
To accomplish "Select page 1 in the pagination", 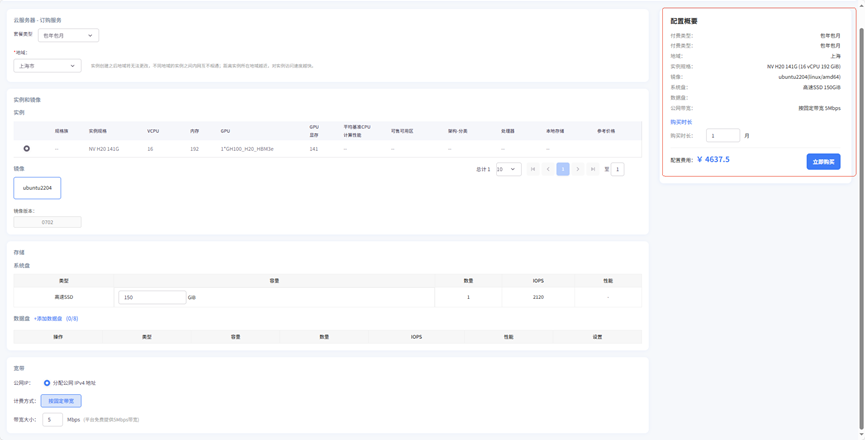I will point(563,169).
